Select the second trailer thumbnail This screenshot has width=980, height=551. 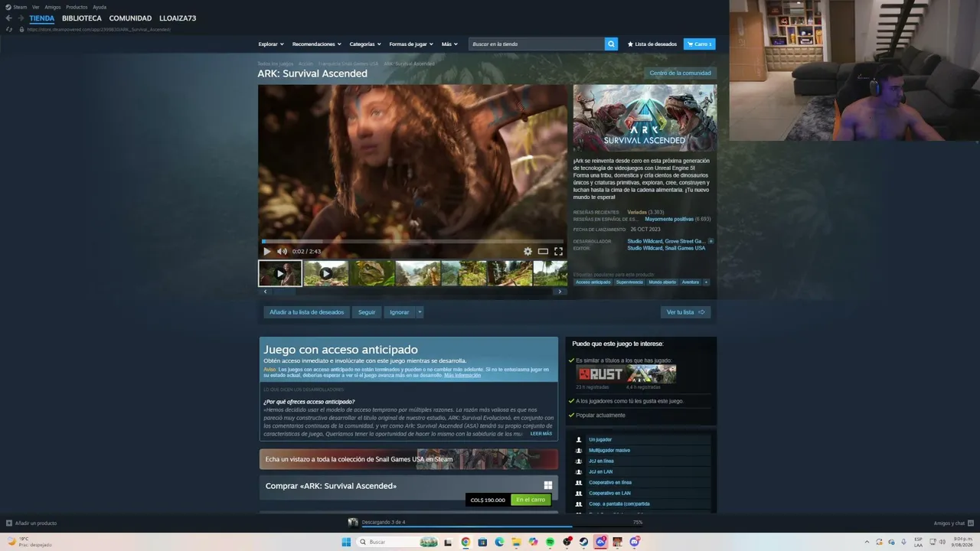(x=326, y=273)
